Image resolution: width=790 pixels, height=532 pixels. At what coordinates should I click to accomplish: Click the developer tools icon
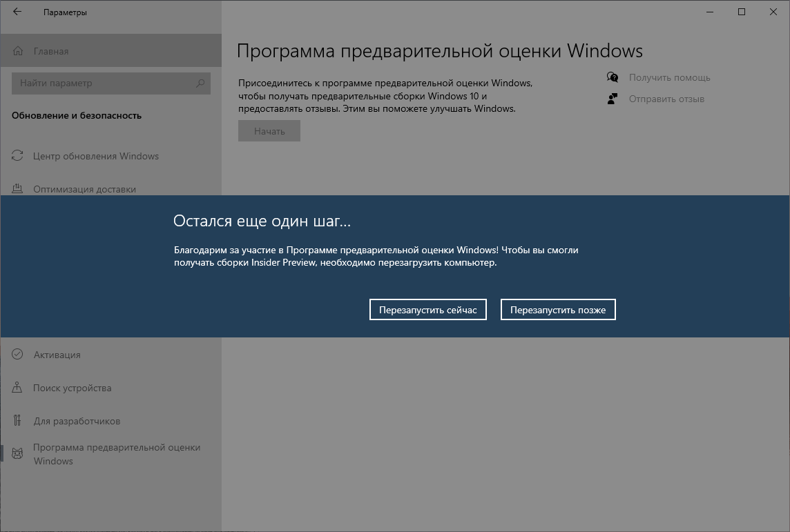pos(17,420)
